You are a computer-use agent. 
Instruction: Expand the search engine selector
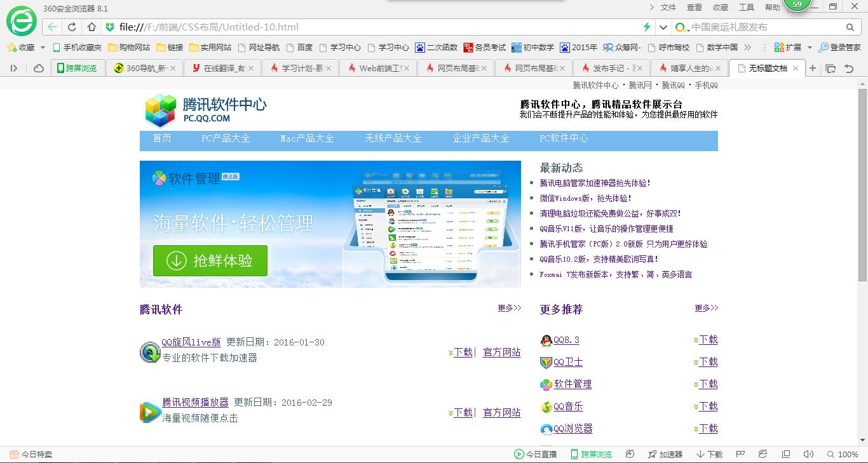pos(681,27)
